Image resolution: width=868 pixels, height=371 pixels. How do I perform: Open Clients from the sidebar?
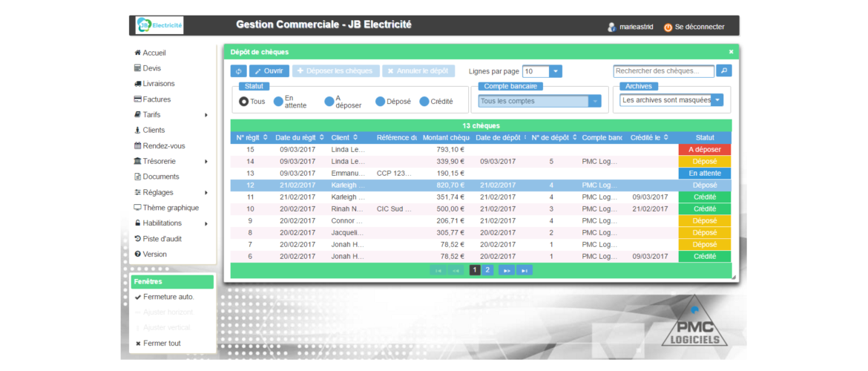tap(154, 130)
